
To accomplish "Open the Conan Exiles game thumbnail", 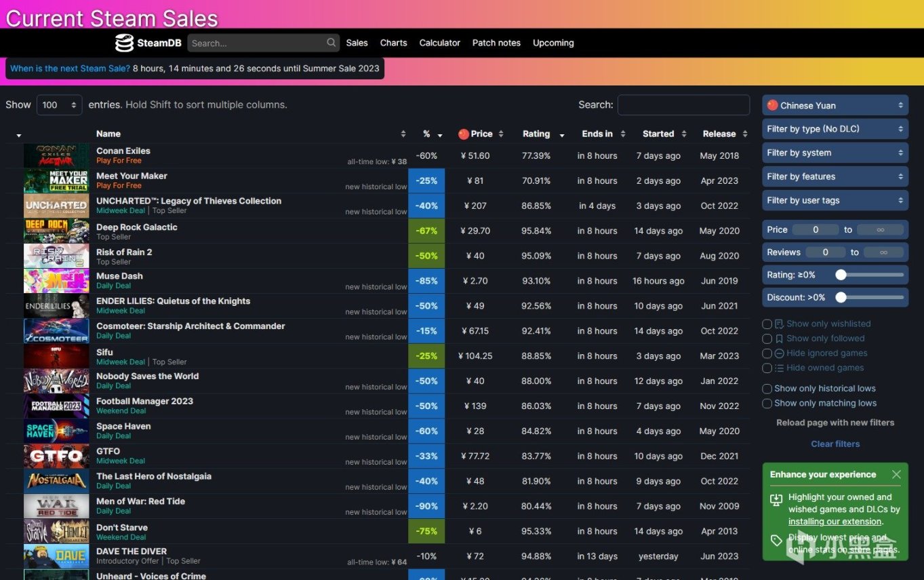I will pyautogui.click(x=56, y=155).
